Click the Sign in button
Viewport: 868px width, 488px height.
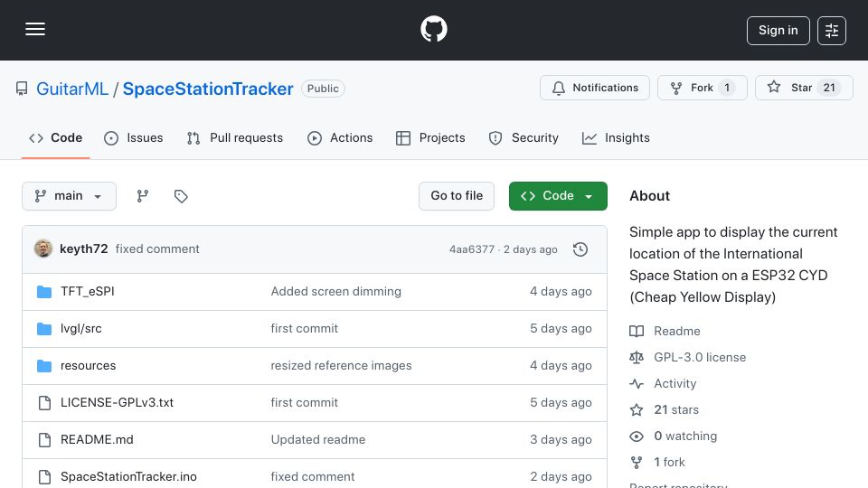pos(778,31)
